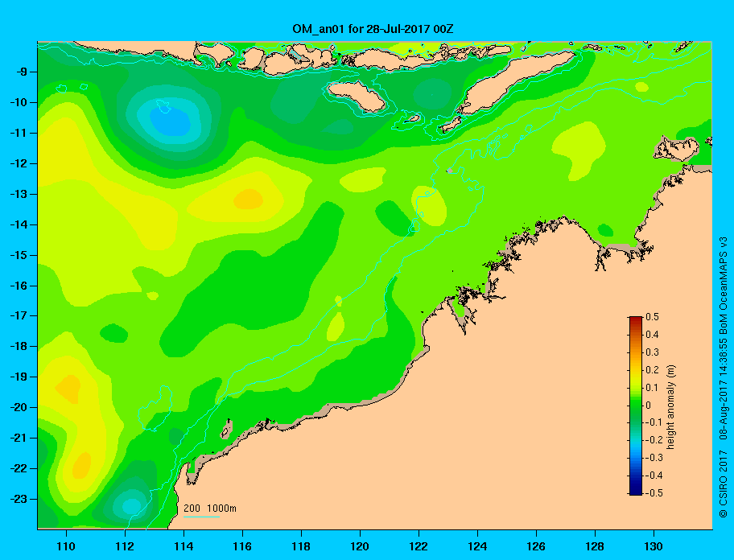Click the '200 1000m' depth contour legend text

[x=210, y=509]
